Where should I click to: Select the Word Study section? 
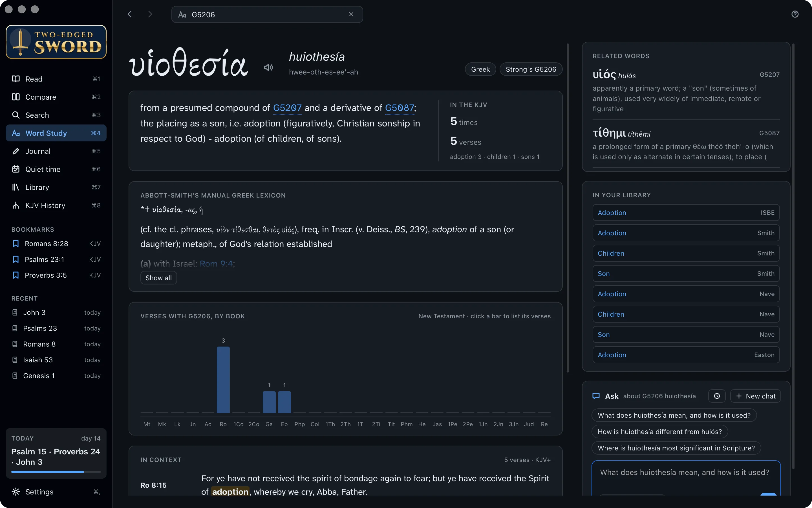pos(56,133)
